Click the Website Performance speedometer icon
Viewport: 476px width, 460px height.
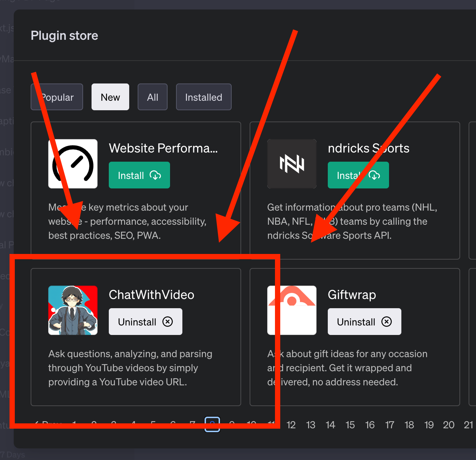pyautogui.click(x=73, y=164)
